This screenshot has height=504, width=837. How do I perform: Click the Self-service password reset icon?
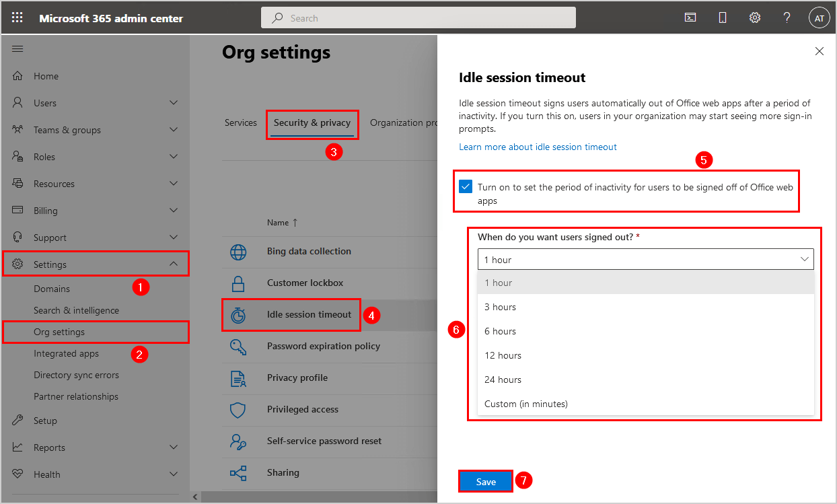tap(238, 441)
